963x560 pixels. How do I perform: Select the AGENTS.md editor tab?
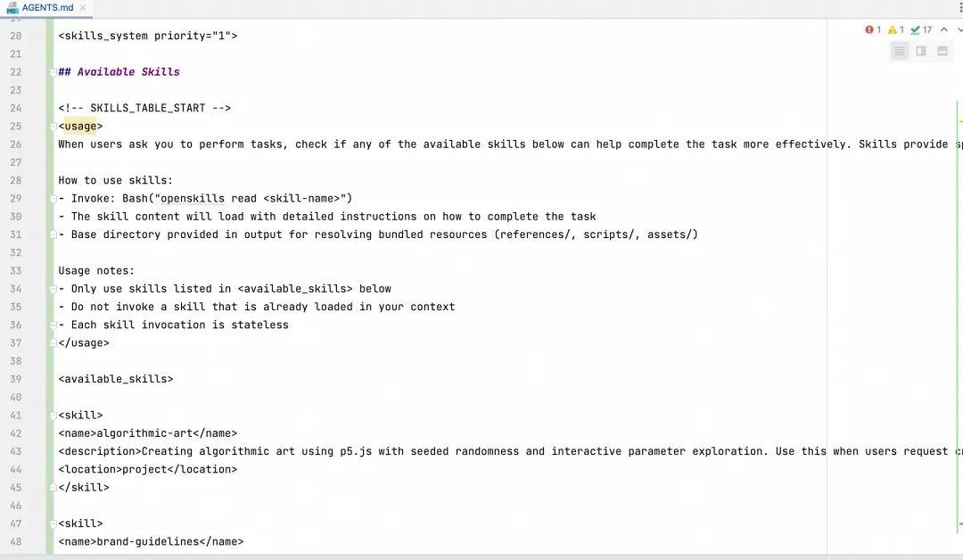point(47,8)
